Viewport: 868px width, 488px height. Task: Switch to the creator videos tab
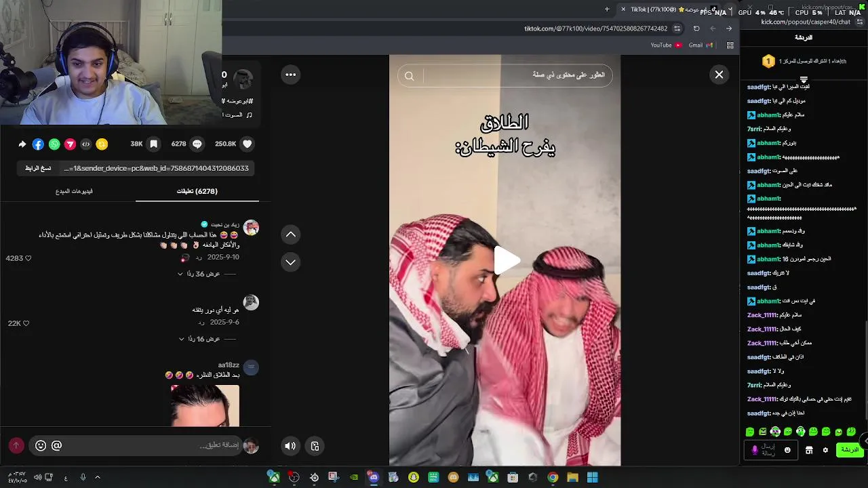74,191
